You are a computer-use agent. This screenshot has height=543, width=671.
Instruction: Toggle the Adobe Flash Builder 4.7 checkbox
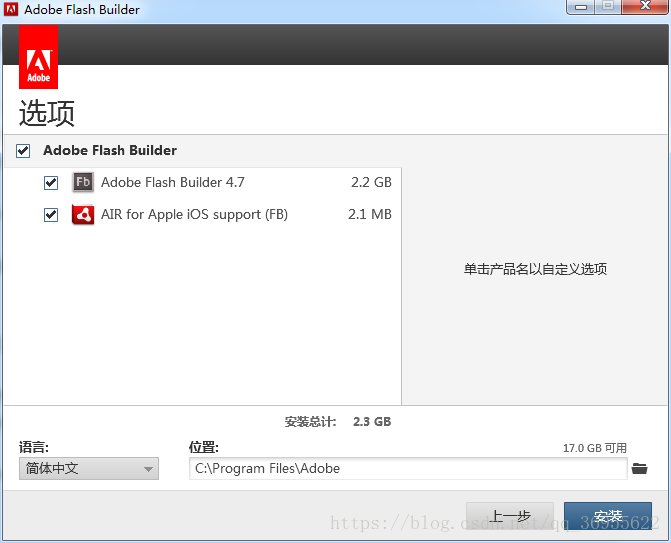click(51, 183)
